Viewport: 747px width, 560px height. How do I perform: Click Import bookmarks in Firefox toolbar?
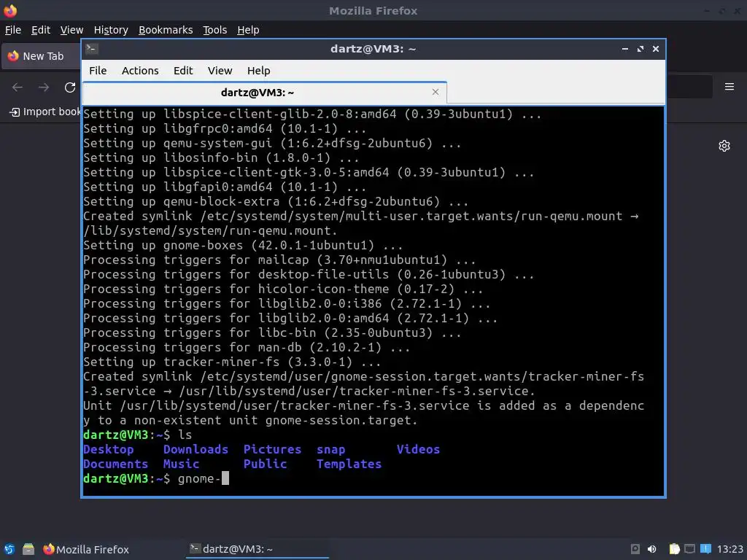coord(45,112)
